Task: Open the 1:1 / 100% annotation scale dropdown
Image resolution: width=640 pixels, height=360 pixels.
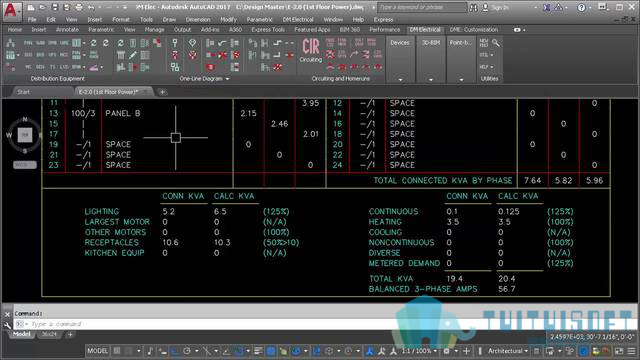Action: tap(419, 351)
